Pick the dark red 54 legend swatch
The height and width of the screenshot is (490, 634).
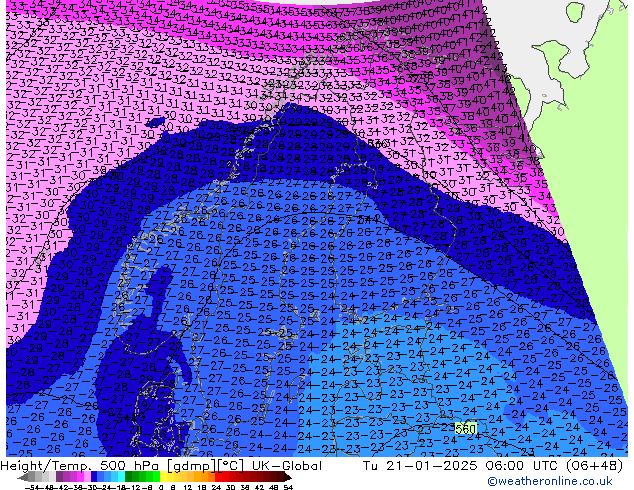pyautogui.click(x=280, y=477)
